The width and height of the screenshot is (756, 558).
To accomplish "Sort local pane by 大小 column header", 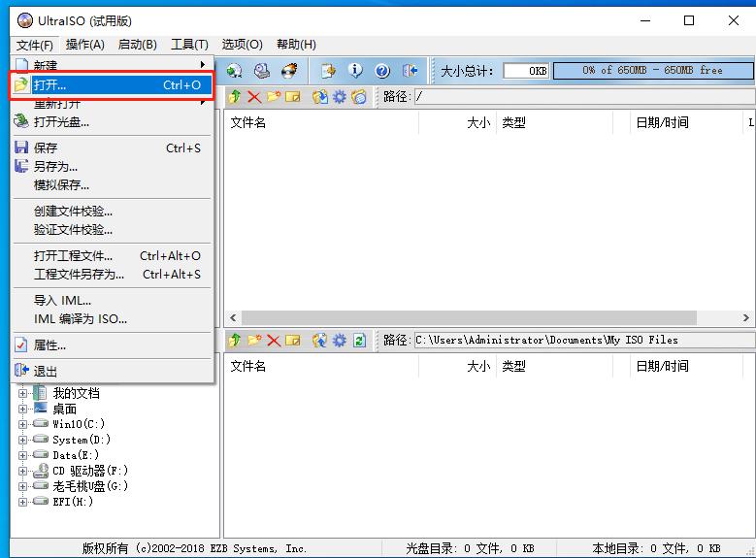I will pos(457,367).
